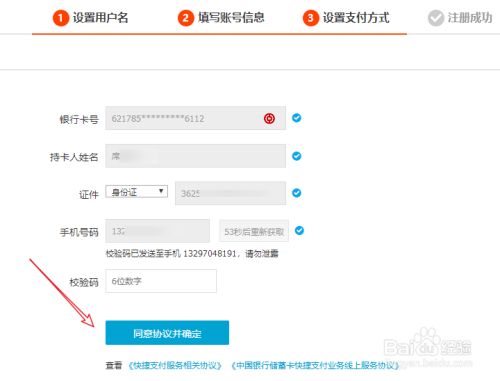Open the 身份证 document type dropdown
500x381 pixels.
[137, 192]
